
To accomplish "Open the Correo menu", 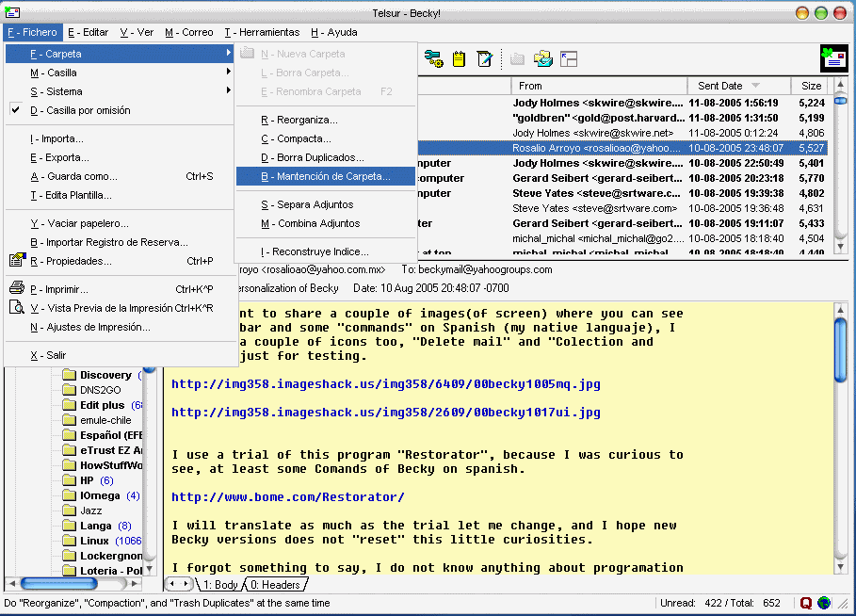I will click(x=189, y=32).
